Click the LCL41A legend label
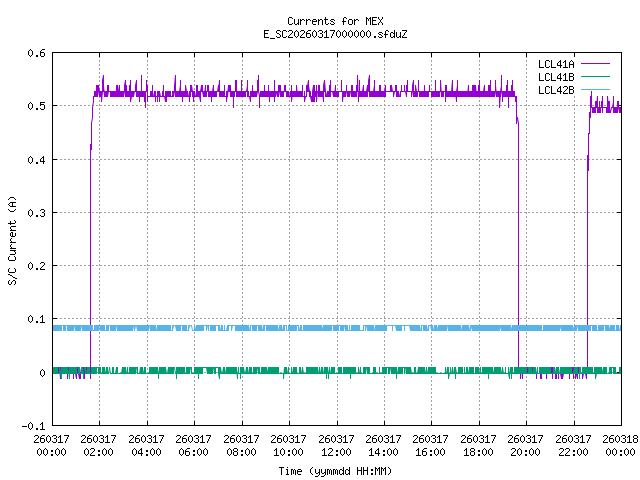The height and width of the screenshot is (480, 640). tap(555, 63)
